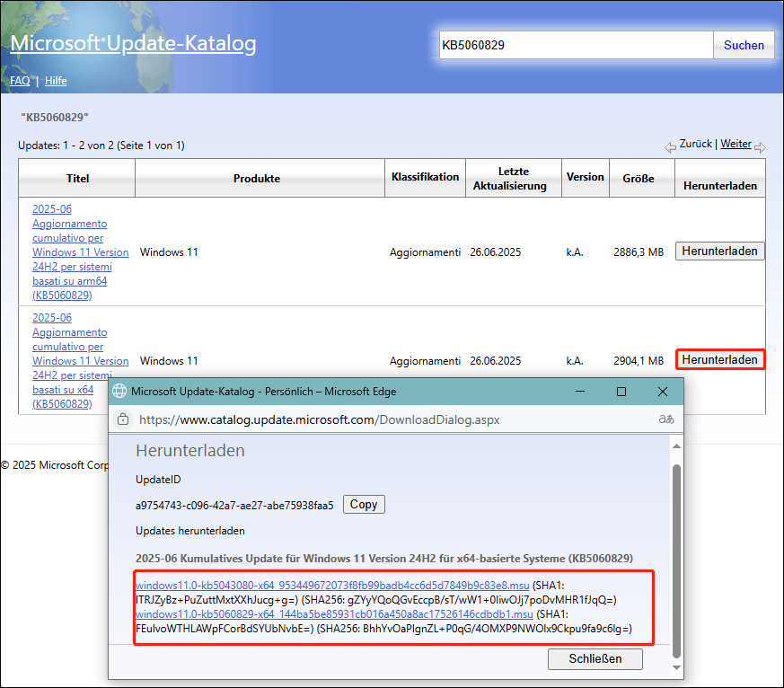Go to next page via Weiter link
The height and width of the screenshot is (688, 784).
(736, 144)
